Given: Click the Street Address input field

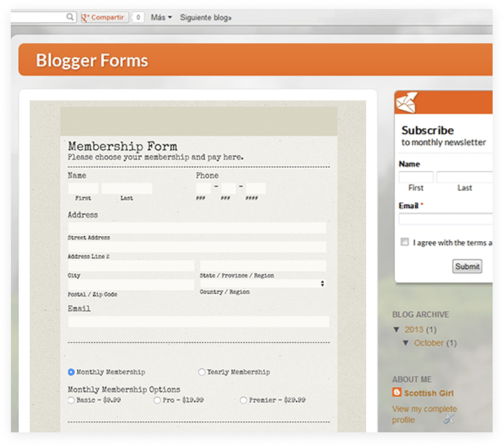Looking at the screenshot, I should [x=197, y=228].
